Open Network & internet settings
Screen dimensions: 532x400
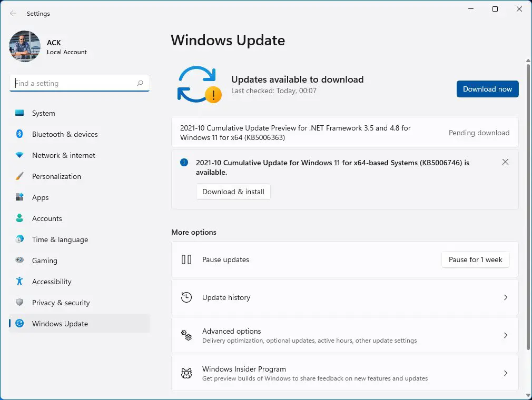click(63, 155)
